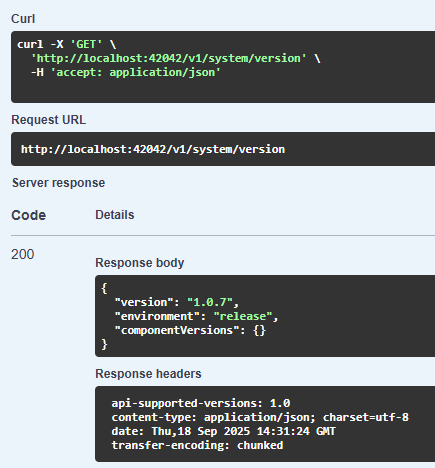Click the Response headers heading
435x468 pixels.
pos(148,374)
